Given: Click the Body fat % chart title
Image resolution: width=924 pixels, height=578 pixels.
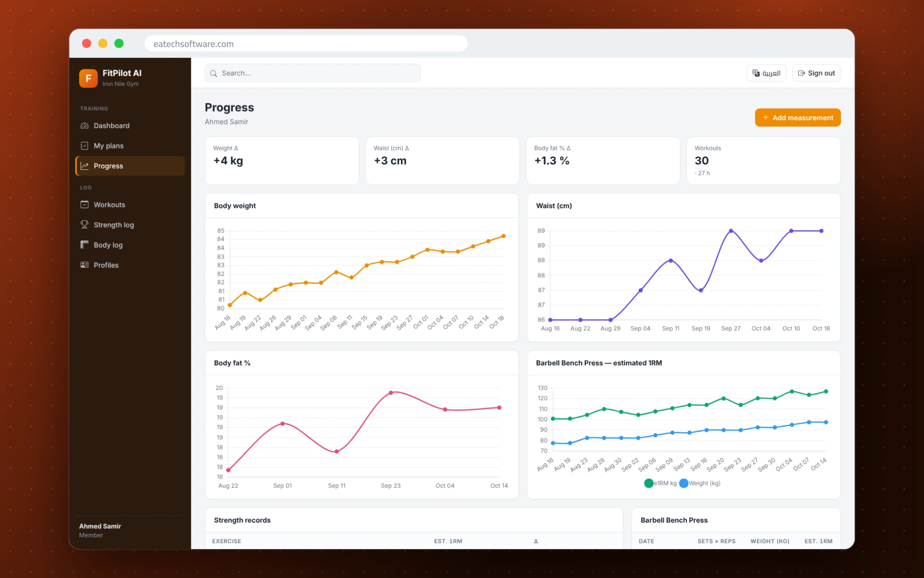Looking at the screenshot, I should click(232, 363).
